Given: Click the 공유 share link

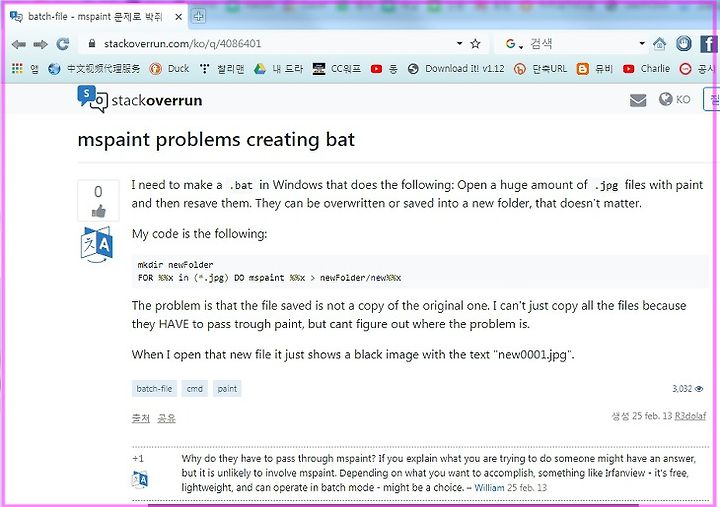Looking at the screenshot, I should click(x=166, y=418).
